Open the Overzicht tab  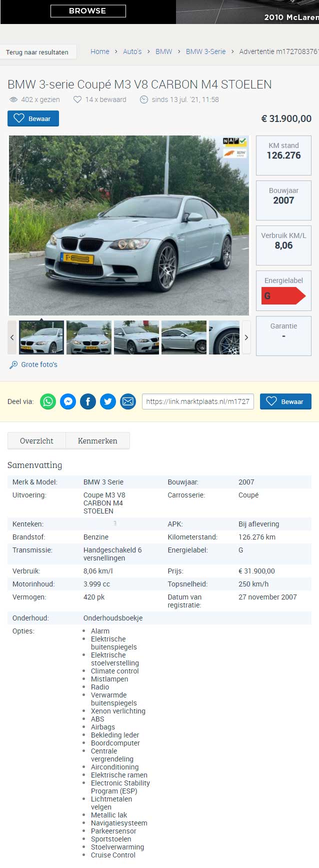pyautogui.click(x=36, y=441)
